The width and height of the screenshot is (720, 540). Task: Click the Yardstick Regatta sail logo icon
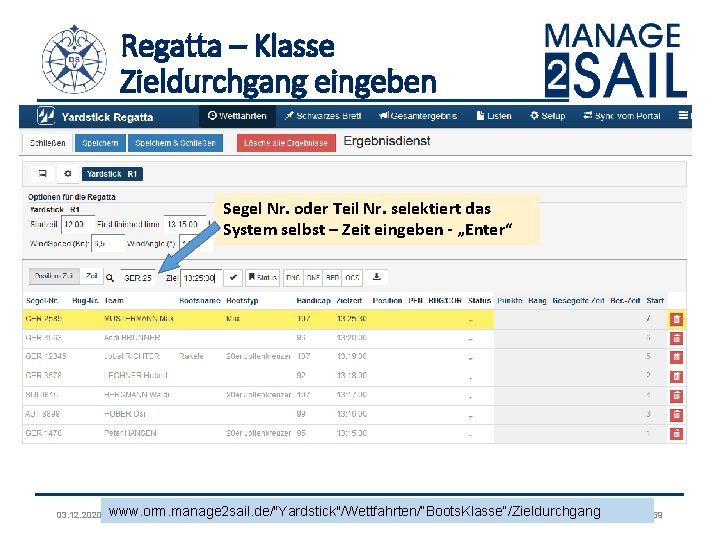[x=45, y=116]
